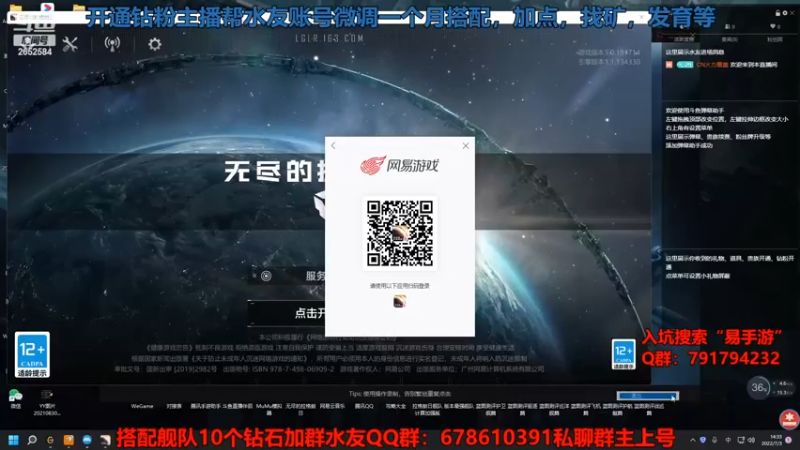Click the account number 2652584
The image size is (800, 450).
(x=35, y=52)
